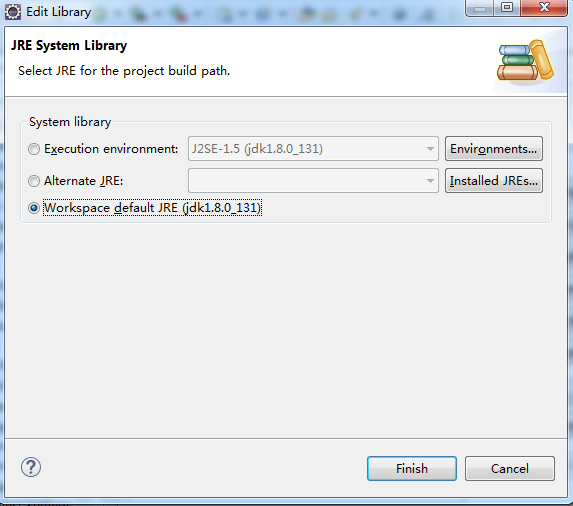Open help via question mark icon
This screenshot has width=573, height=506.
click(31, 467)
